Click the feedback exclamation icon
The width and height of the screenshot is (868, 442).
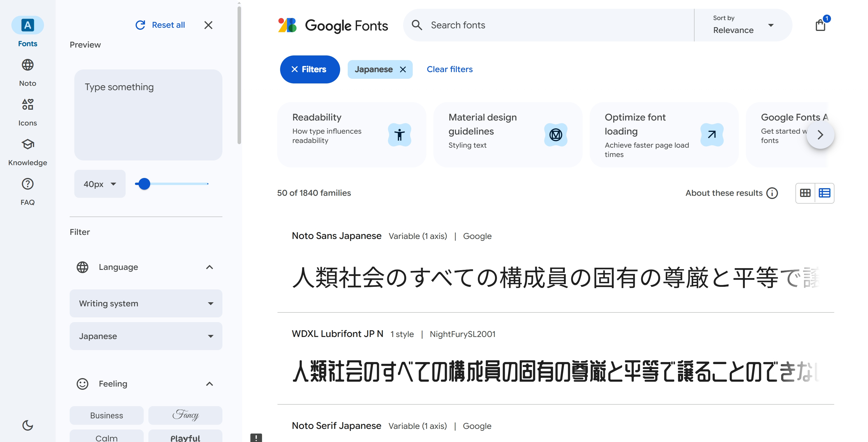click(x=256, y=438)
